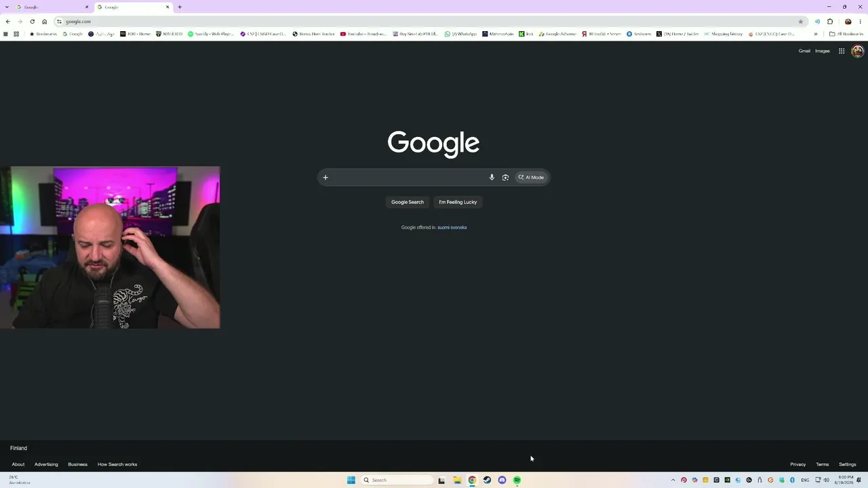This screenshot has width=868, height=488.
Task: Close the first Google tab
Action: pos(87,7)
